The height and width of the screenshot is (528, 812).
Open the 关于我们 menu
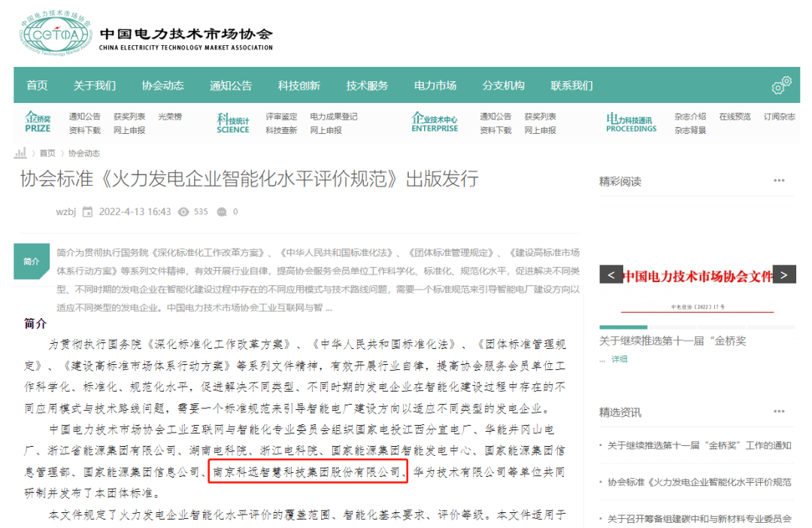95,85
